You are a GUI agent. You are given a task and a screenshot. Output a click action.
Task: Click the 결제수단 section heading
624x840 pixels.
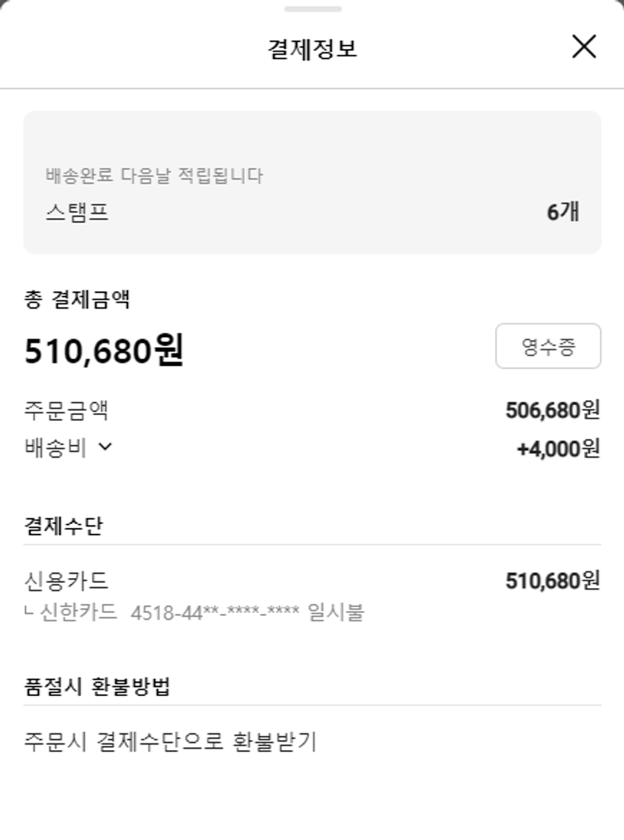tap(63, 526)
